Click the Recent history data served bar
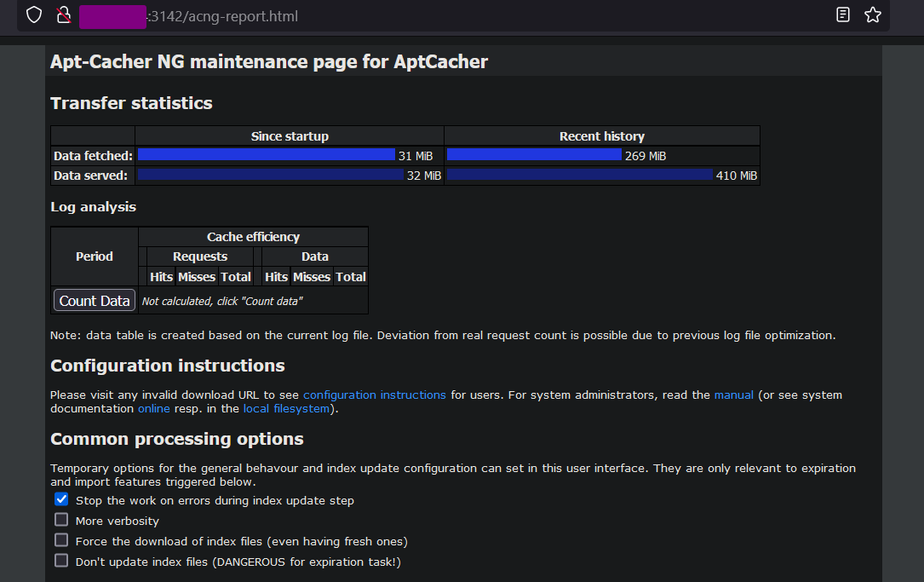The height and width of the screenshot is (582, 924). tap(580, 175)
